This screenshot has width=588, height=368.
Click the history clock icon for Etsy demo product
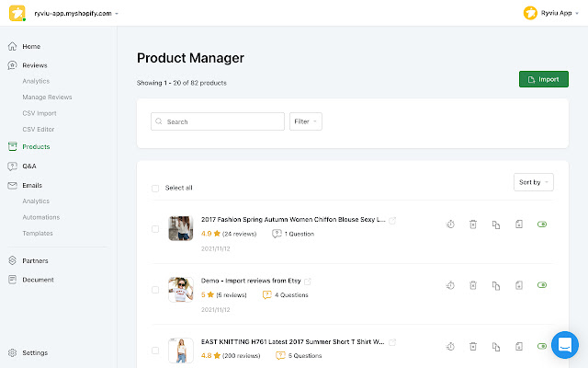click(450, 285)
